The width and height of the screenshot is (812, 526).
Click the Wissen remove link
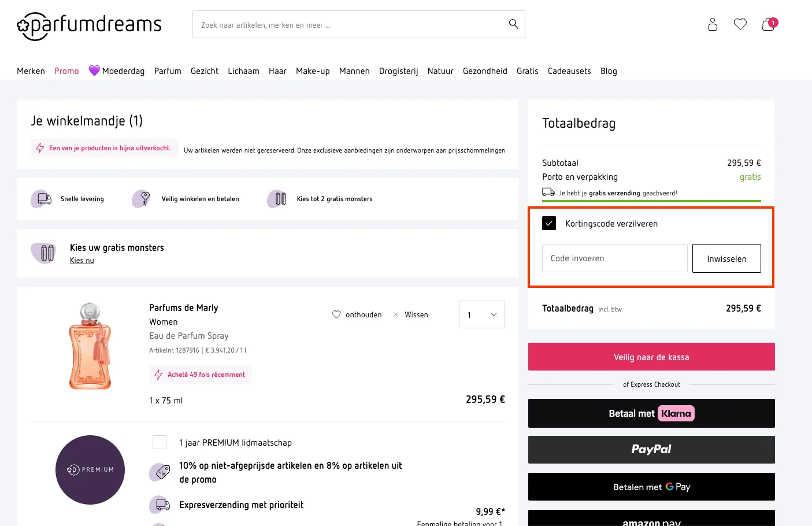[x=416, y=315]
